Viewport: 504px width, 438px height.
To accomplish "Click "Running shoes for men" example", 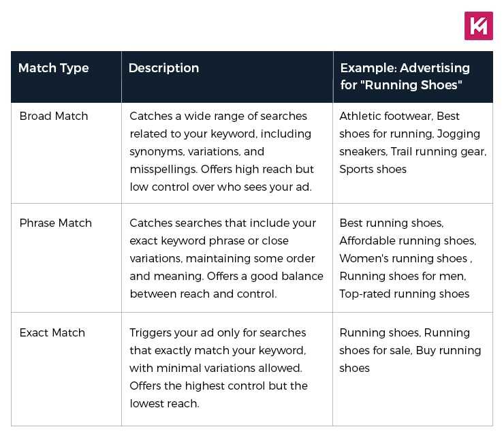I will tap(403, 277).
